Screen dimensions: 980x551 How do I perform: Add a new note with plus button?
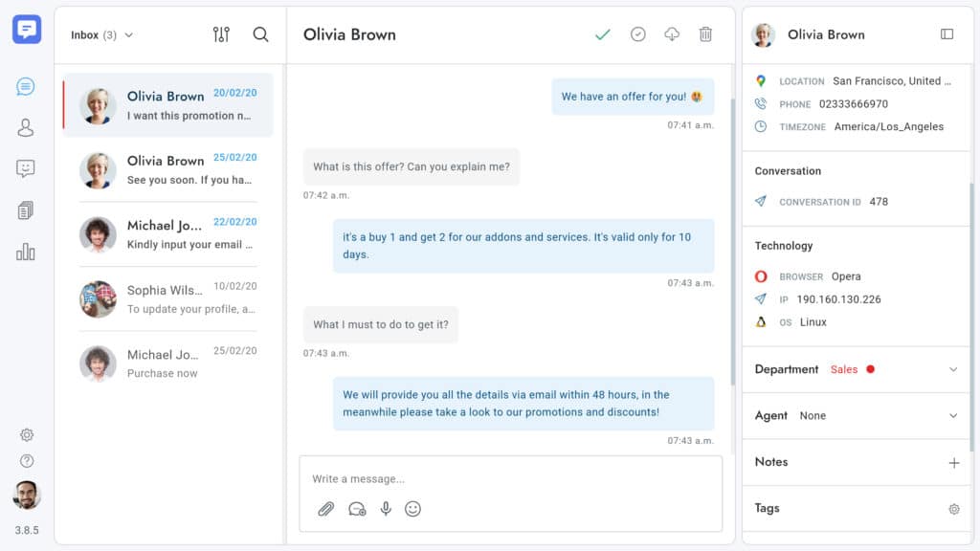(953, 463)
